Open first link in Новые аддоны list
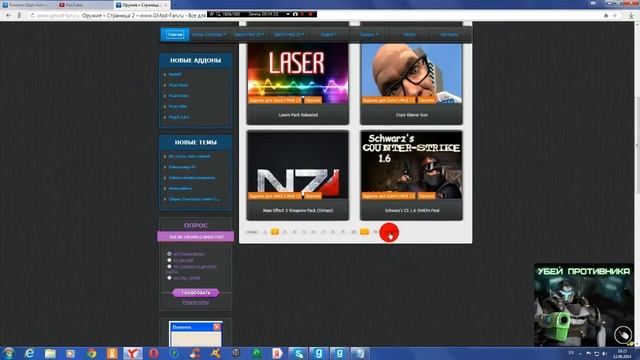640x360 pixels. (x=176, y=74)
